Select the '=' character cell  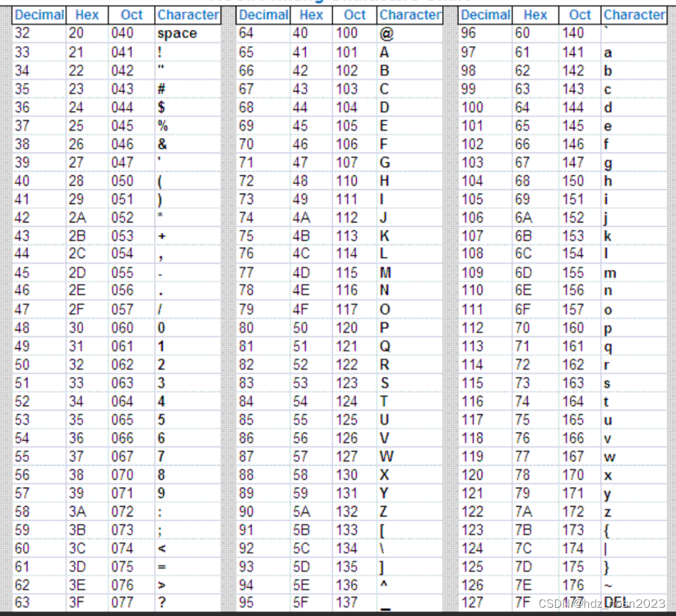pyautogui.click(x=188, y=567)
